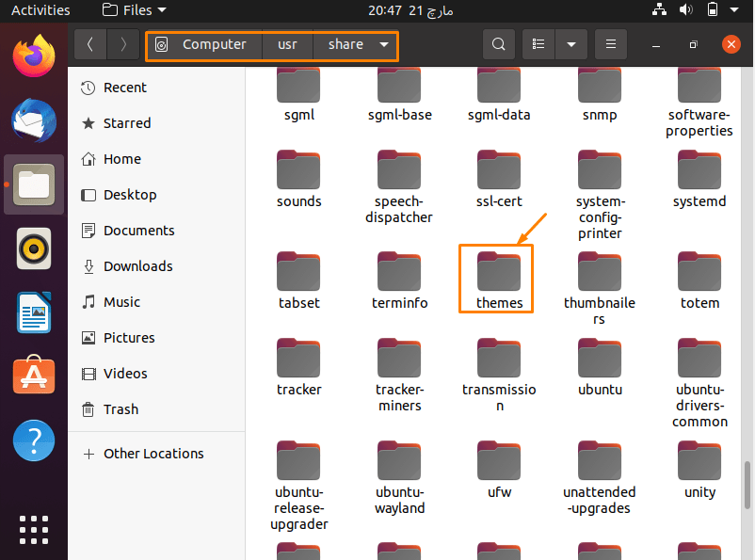This screenshot has height=560, width=755.
Task: Open Rhythmbox music player from the dock
Action: click(x=33, y=248)
